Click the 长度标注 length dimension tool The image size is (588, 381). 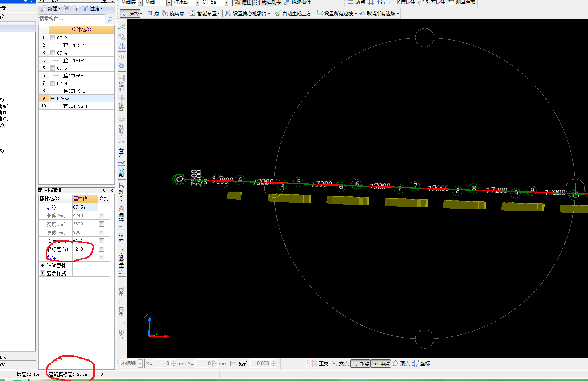pos(402,2)
